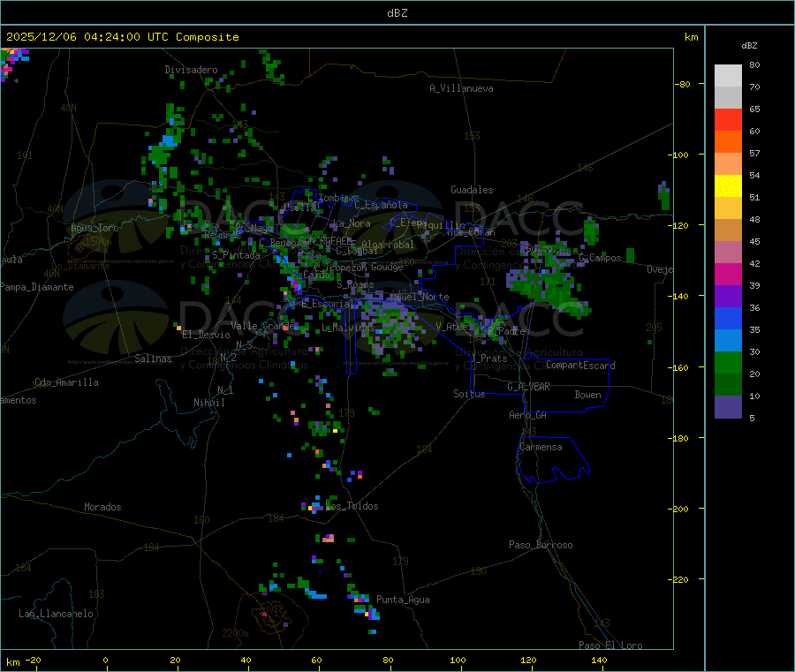Click the 39 dBZ magenta legend swatch
This screenshot has width=795, height=672.
click(728, 274)
